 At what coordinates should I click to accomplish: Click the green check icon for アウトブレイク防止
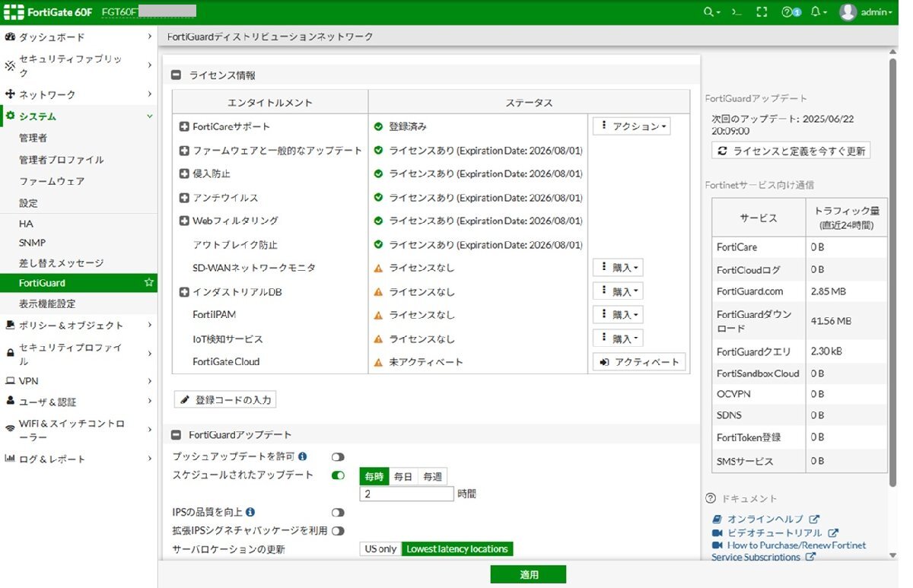(x=378, y=245)
